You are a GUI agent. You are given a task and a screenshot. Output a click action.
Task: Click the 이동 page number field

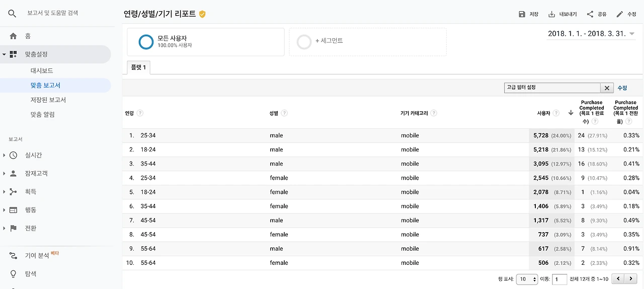(x=559, y=279)
